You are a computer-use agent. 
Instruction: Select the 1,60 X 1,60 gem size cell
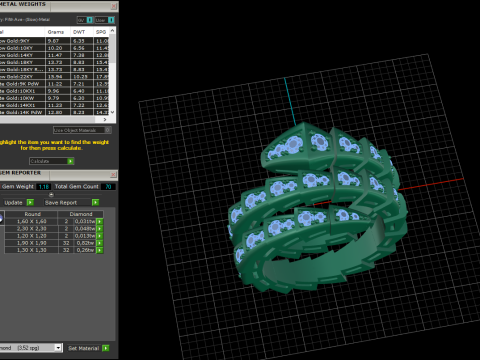(32, 221)
